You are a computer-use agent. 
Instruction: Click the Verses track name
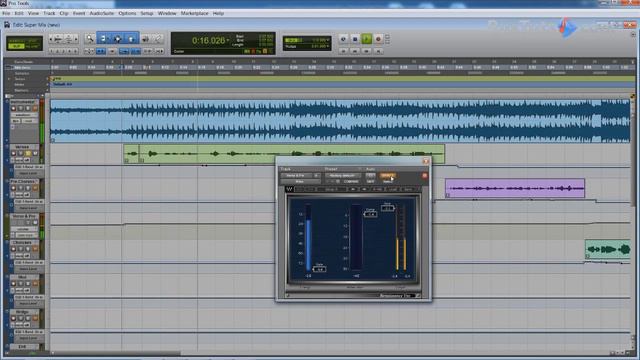point(23,147)
